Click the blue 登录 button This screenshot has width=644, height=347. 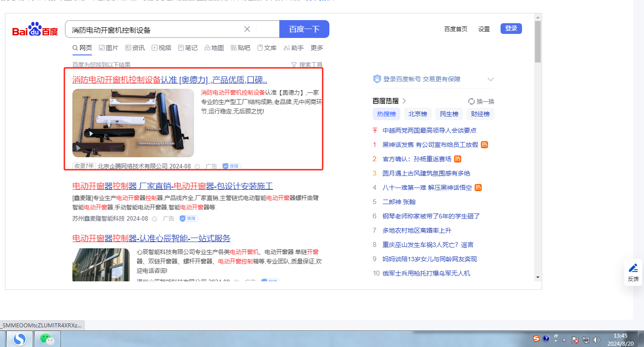[x=511, y=29]
